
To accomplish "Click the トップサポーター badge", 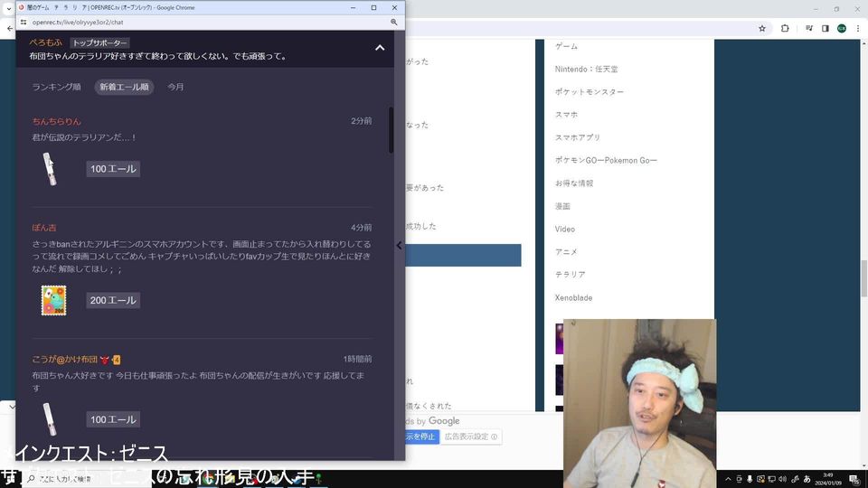I will 99,42.
